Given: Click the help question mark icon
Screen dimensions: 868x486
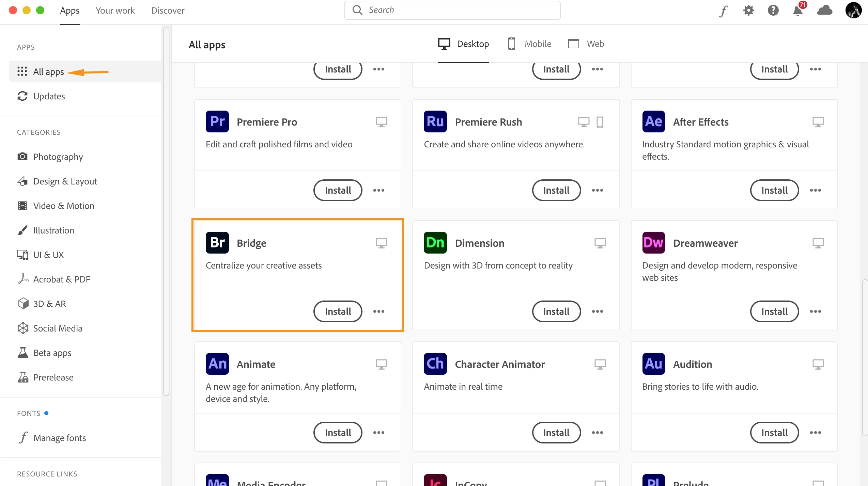Looking at the screenshot, I should click(773, 11).
